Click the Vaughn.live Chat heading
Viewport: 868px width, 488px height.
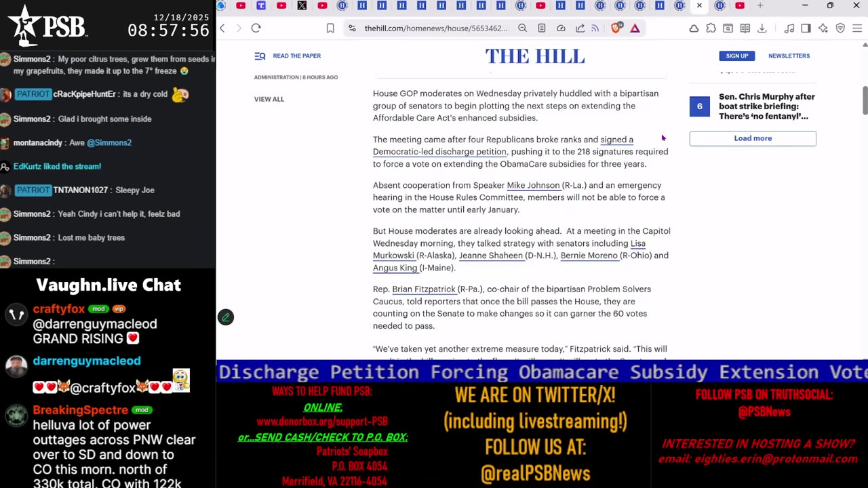108,285
